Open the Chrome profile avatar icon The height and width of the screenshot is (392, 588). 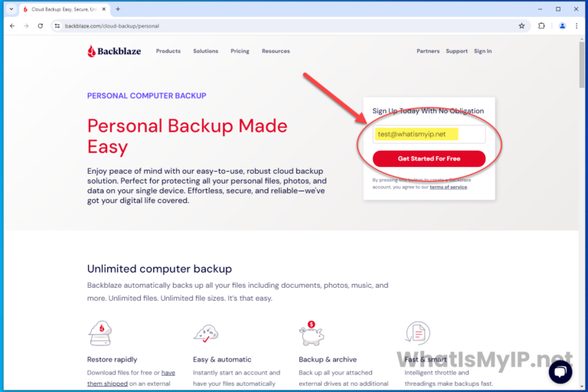coord(562,26)
